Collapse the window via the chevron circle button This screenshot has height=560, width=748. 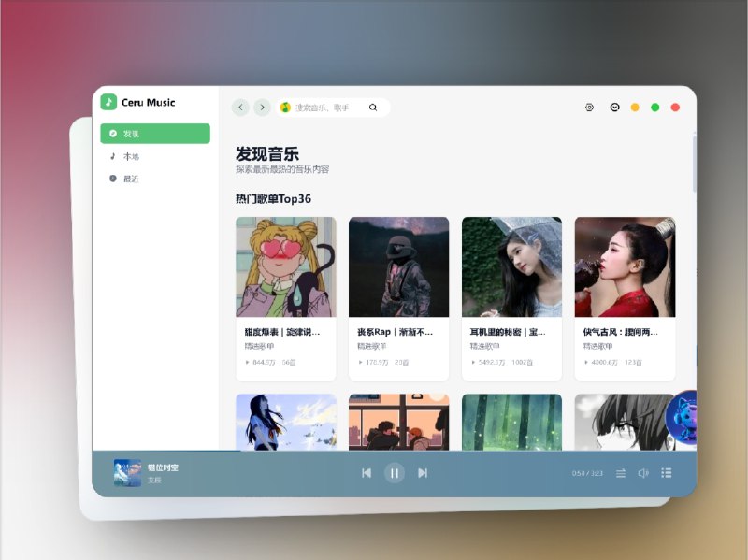point(613,108)
